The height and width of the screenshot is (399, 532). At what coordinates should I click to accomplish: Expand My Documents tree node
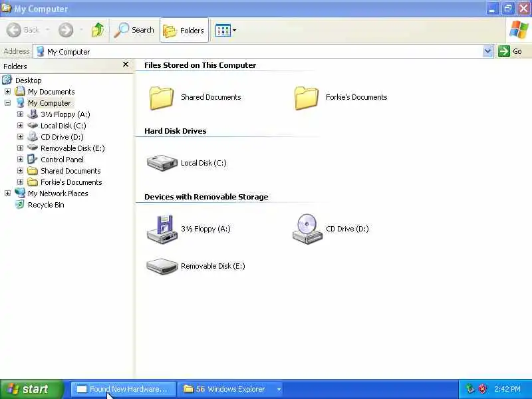[7, 92]
